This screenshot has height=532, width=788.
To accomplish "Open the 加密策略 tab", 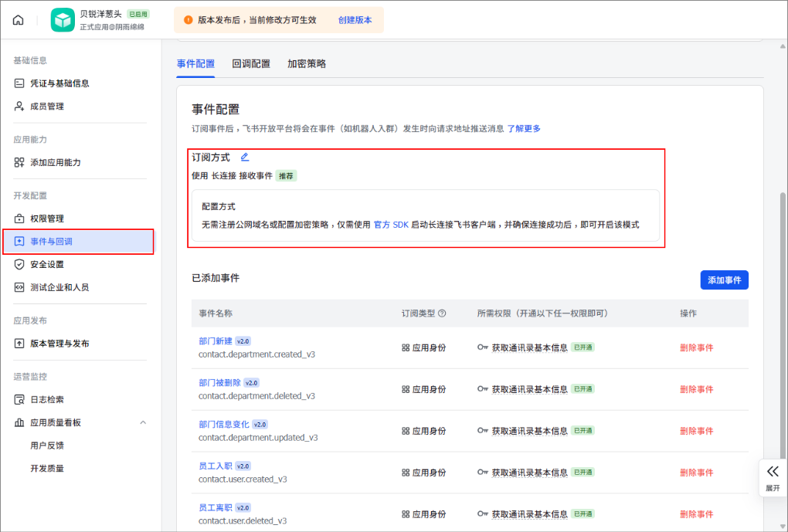I will 307,63.
